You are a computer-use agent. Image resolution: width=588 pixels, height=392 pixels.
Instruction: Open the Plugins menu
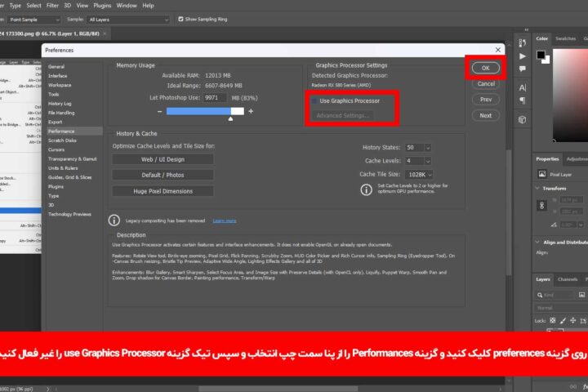(102, 6)
